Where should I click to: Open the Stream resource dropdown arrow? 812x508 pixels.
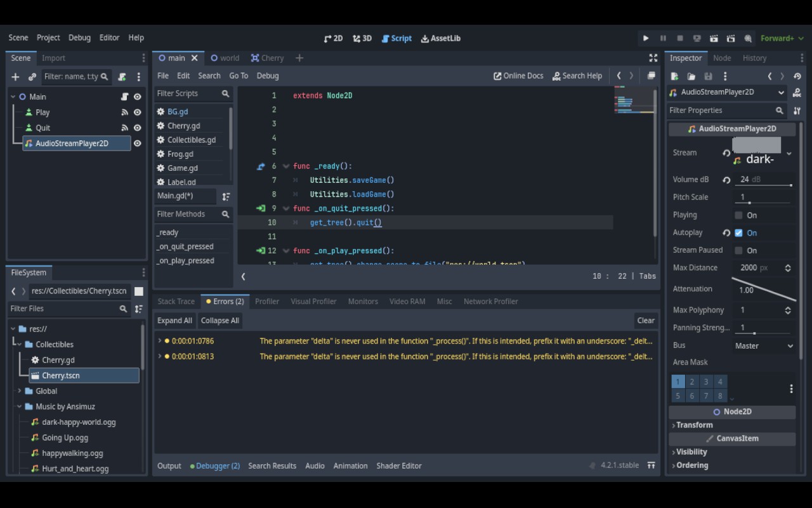[x=789, y=153]
